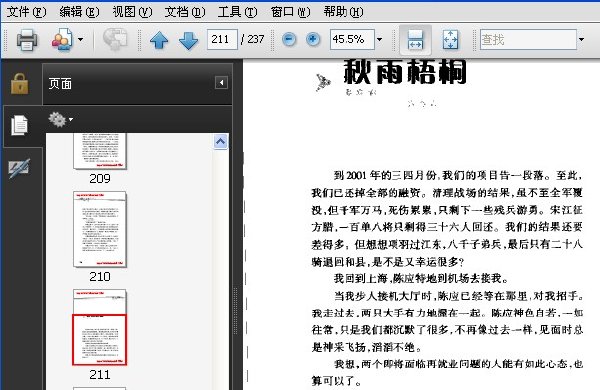Viewport: 600px width, 390px height.
Task: Zoom in with the plus button
Action: tap(313, 39)
